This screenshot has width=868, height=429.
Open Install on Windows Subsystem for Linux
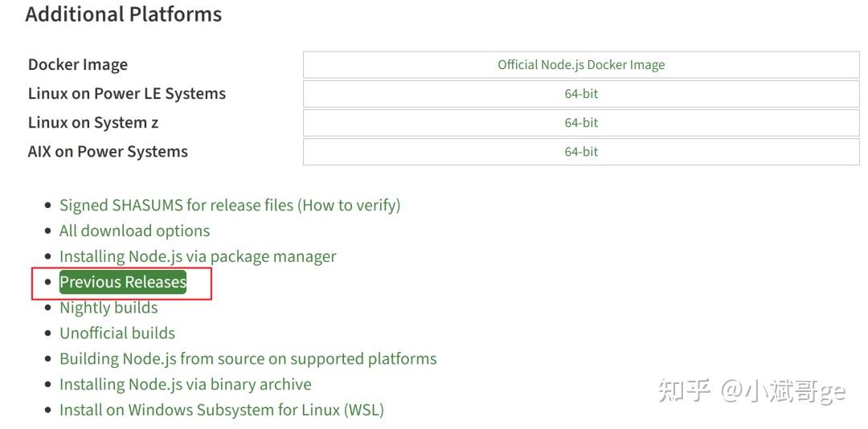coord(221,411)
